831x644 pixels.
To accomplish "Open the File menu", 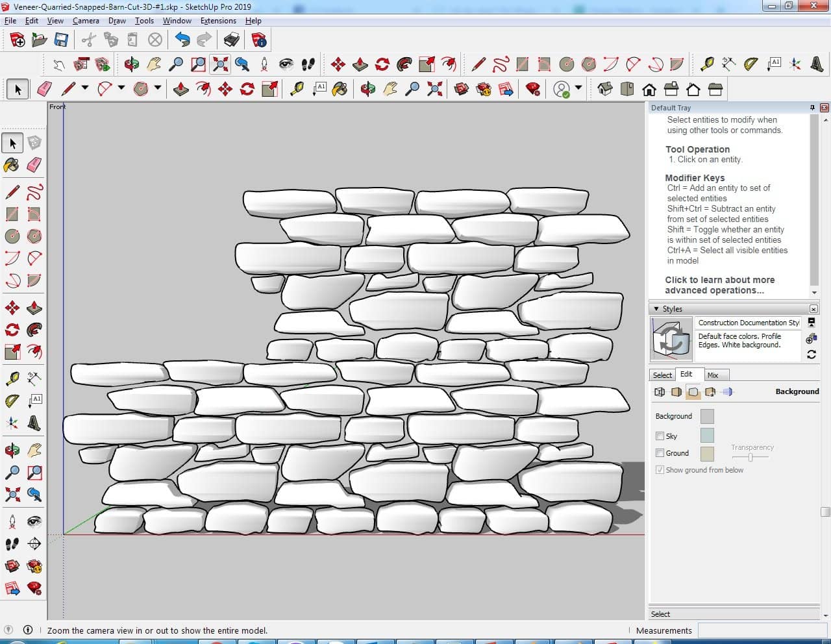I will [x=10, y=21].
